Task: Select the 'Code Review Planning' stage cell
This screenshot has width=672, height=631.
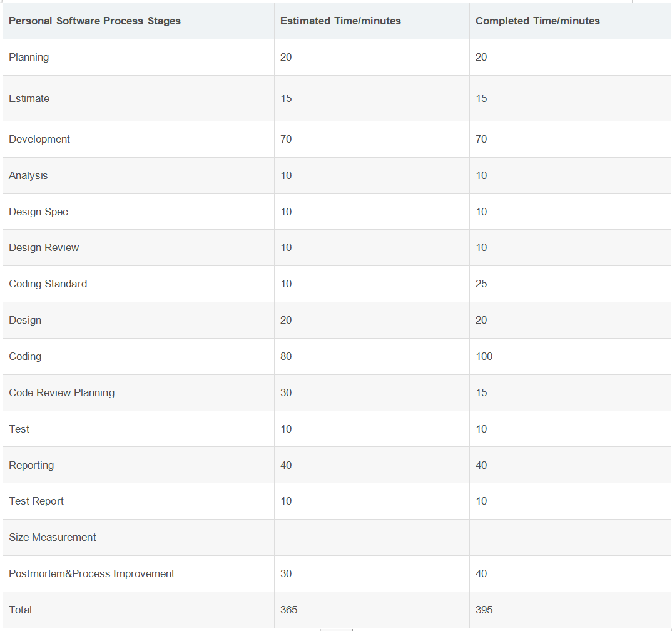Action: coord(62,393)
